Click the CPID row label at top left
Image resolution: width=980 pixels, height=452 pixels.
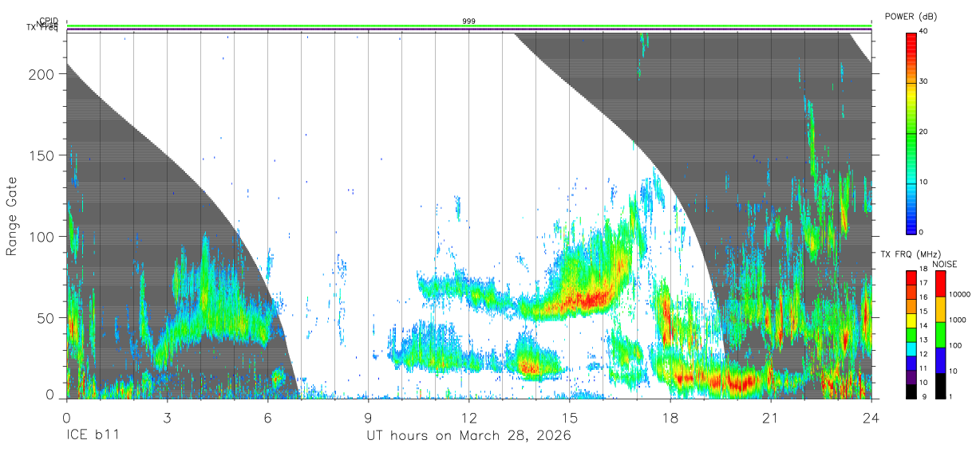(49, 22)
